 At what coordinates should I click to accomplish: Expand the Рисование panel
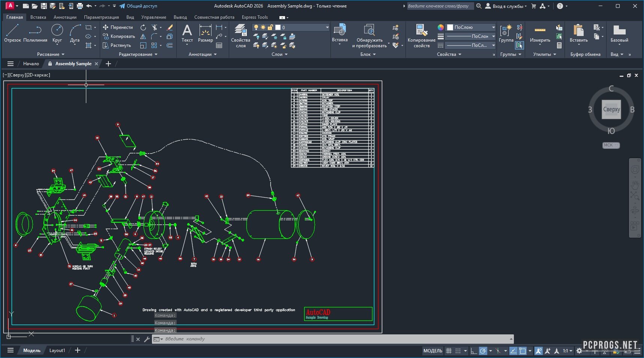coord(51,54)
